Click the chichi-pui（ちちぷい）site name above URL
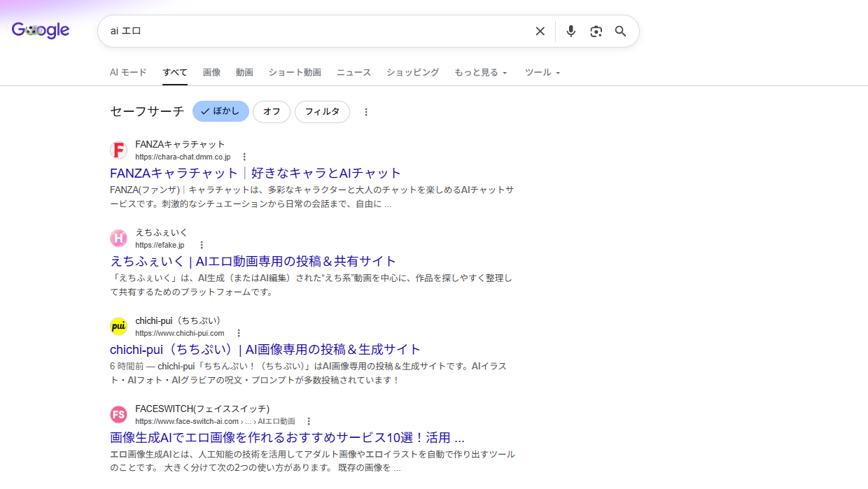868x489 pixels. coord(178,321)
